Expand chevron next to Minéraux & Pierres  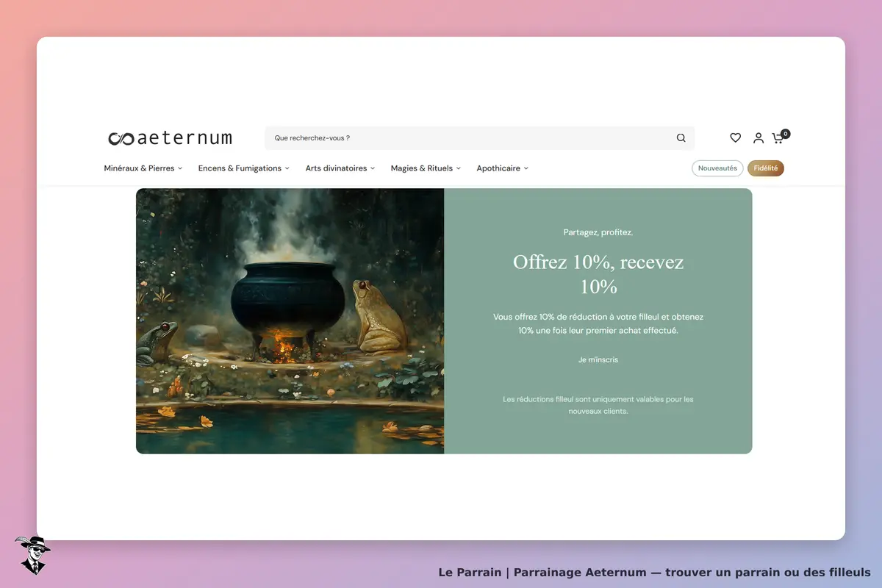click(x=180, y=168)
